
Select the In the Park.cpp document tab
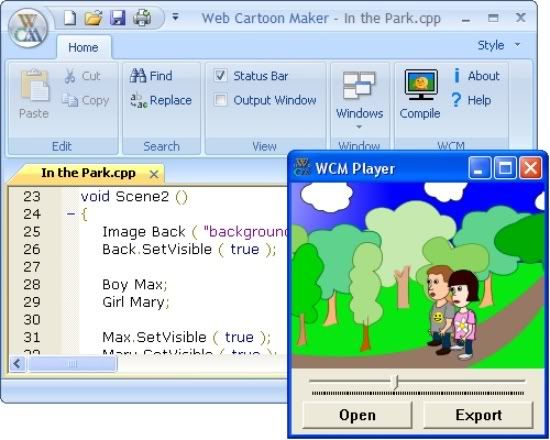[88, 173]
